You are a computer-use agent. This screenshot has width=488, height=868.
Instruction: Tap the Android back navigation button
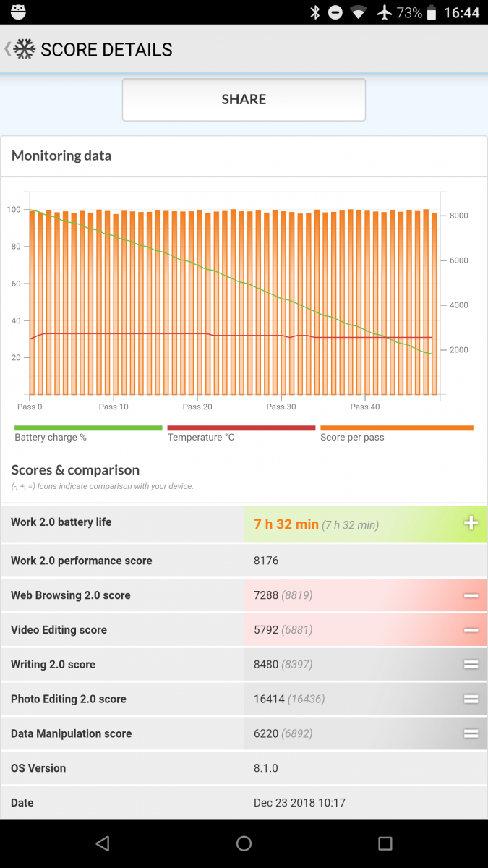[103, 843]
